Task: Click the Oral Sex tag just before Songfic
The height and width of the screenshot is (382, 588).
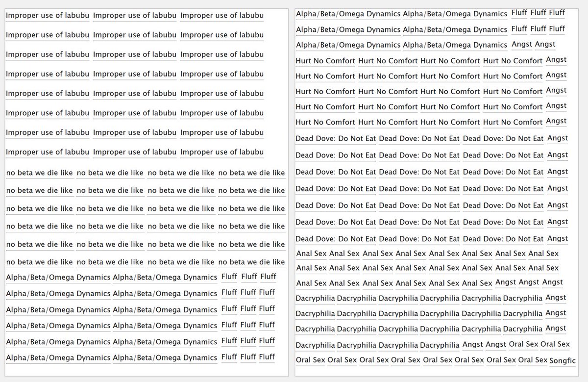Action: [x=533, y=360]
